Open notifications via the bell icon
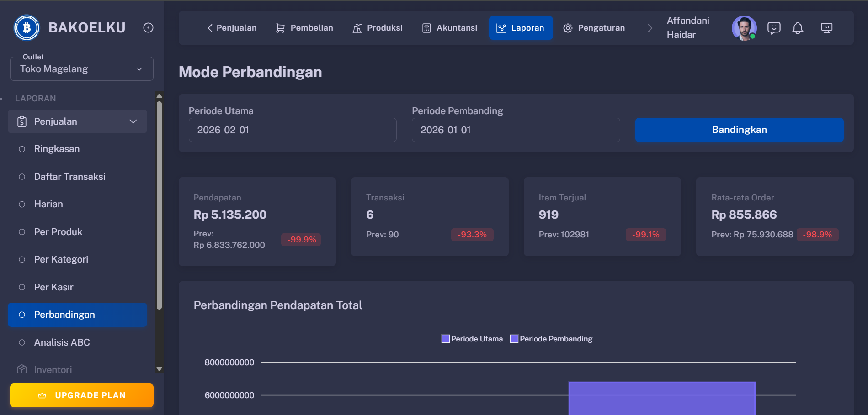Image resolution: width=868 pixels, height=415 pixels. 798,28
